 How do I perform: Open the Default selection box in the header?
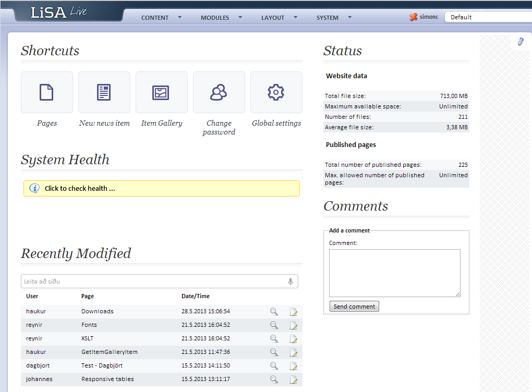click(x=488, y=17)
